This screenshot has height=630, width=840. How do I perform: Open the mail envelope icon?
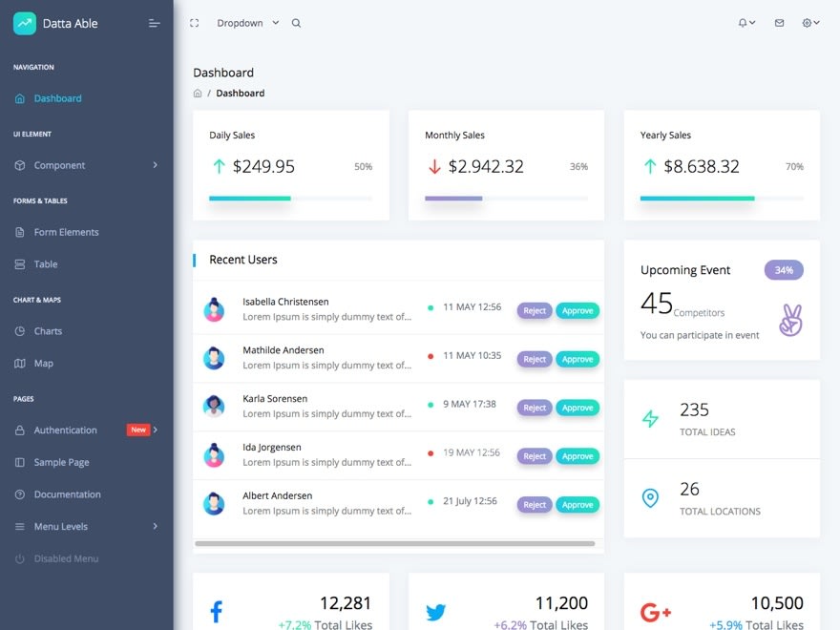779,23
